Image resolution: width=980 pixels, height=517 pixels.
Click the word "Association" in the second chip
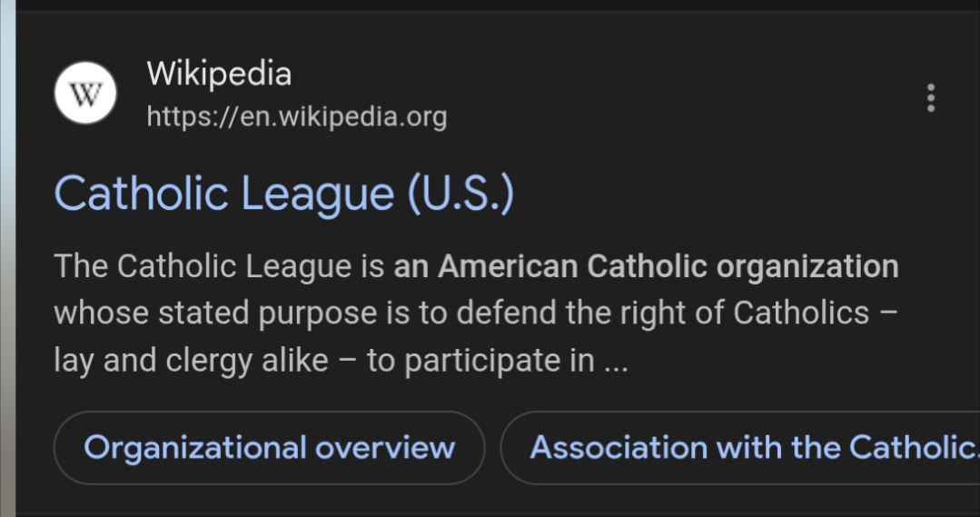(618, 447)
